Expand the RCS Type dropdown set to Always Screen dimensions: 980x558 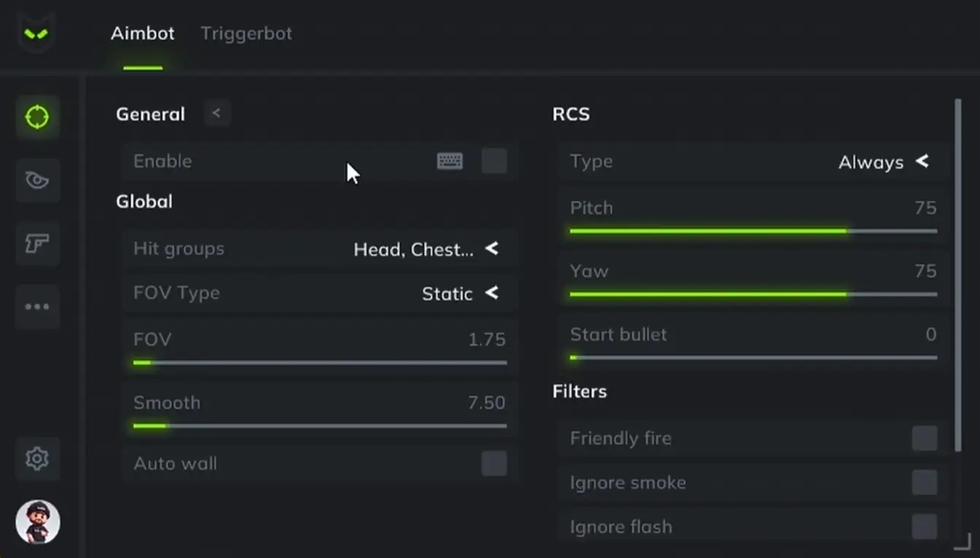click(922, 161)
